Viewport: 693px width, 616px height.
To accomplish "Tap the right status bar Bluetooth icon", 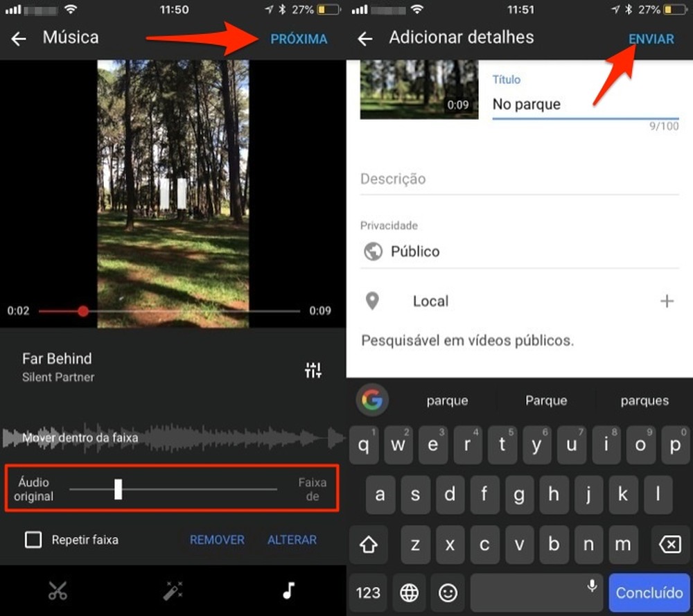I will pyautogui.click(x=629, y=9).
